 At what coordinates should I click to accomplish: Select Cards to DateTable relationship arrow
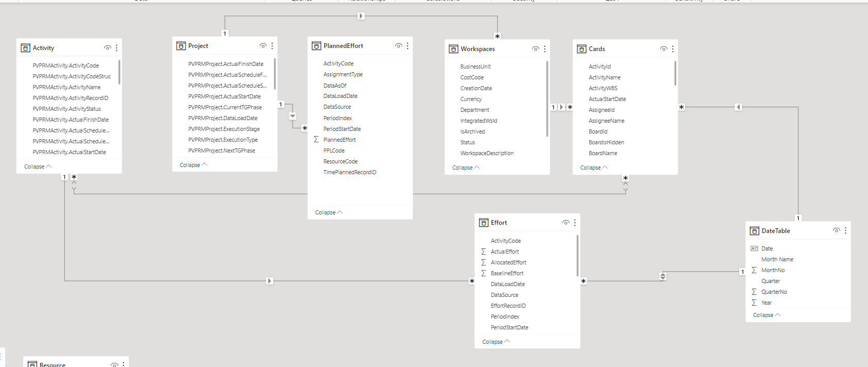pyautogui.click(x=738, y=107)
